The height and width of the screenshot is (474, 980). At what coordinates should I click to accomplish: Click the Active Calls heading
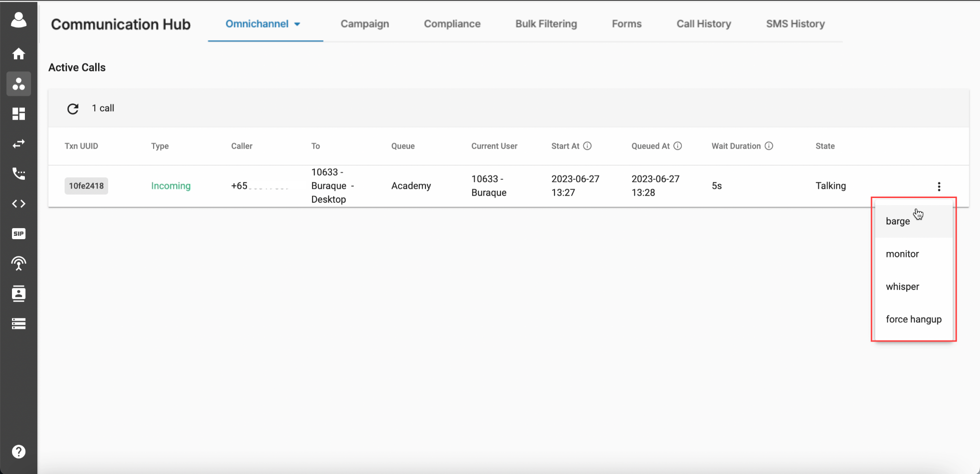click(x=77, y=67)
